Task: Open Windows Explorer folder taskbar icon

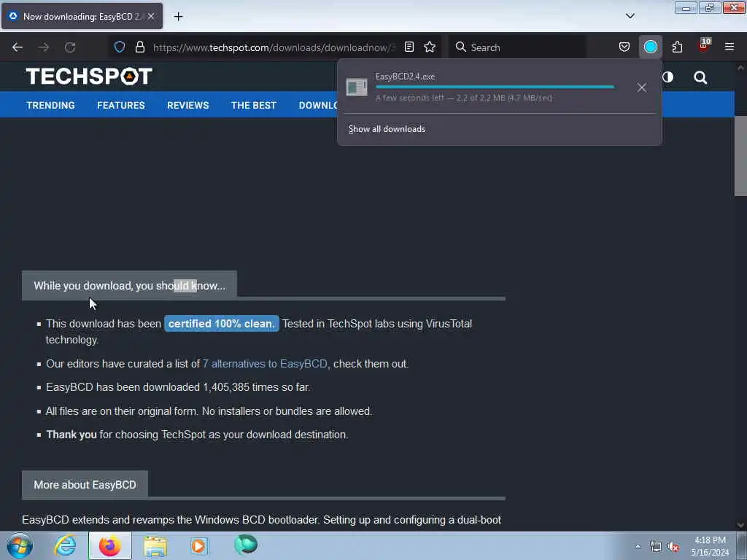Action: pyautogui.click(x=155, y=545)
